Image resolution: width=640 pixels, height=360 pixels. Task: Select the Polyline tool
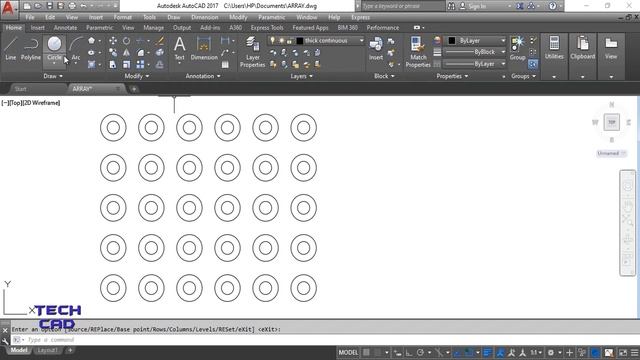[x=31, y=49]
